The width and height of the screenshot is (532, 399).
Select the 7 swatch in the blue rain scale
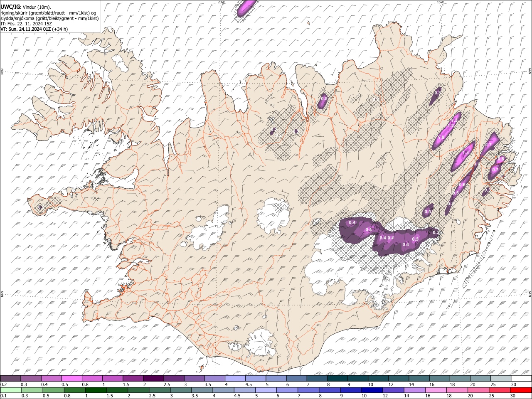tap(308, 390)
